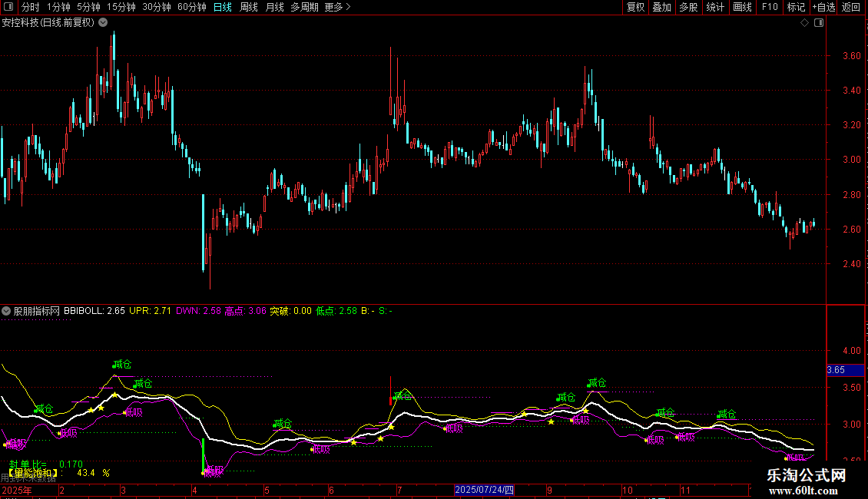Viewport: 868px width, 499px height.
Task: Open the 统计 statistics tool
Action: 715,7
